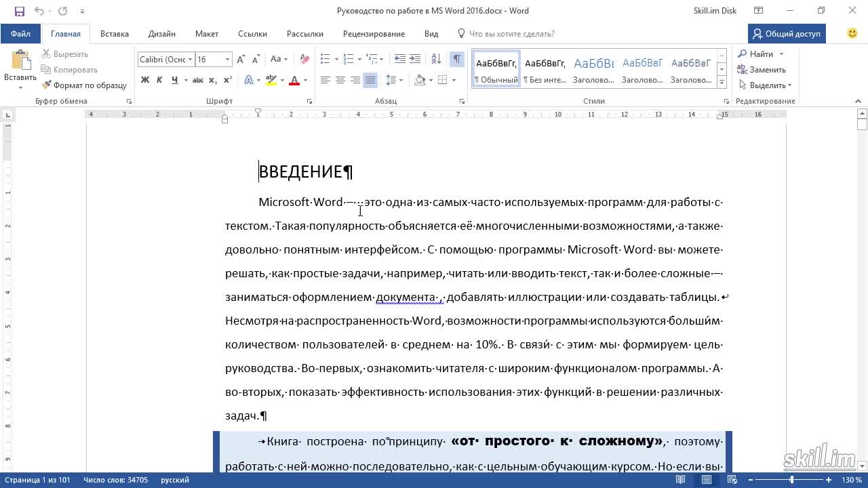This screenshot has width=868, height=488.
Task: Click Копировать (Copy) button
Action: point(69,70)
